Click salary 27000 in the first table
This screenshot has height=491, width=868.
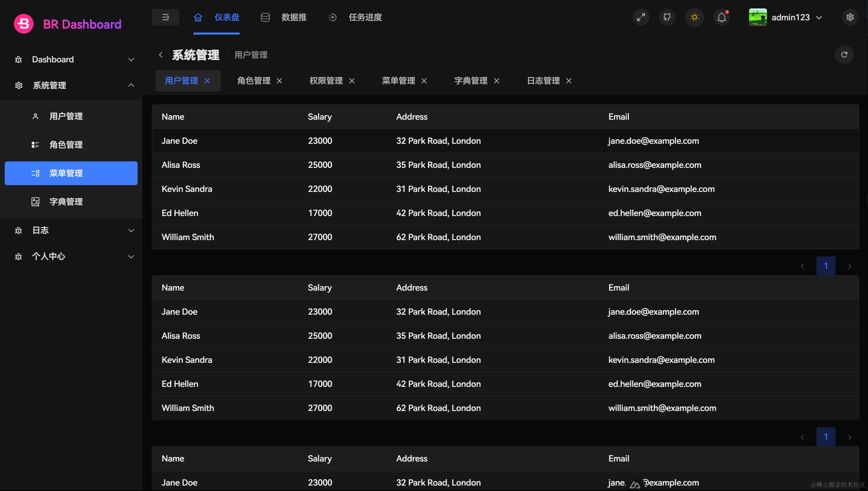coord(320,237)
